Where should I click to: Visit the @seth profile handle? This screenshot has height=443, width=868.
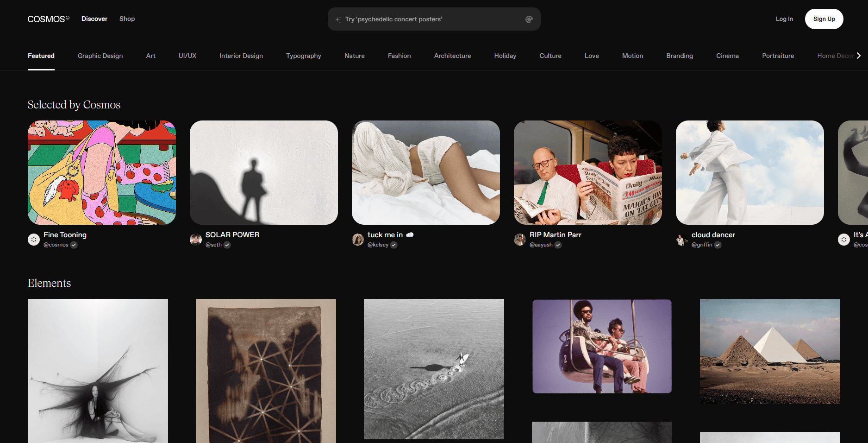(213, 245)
